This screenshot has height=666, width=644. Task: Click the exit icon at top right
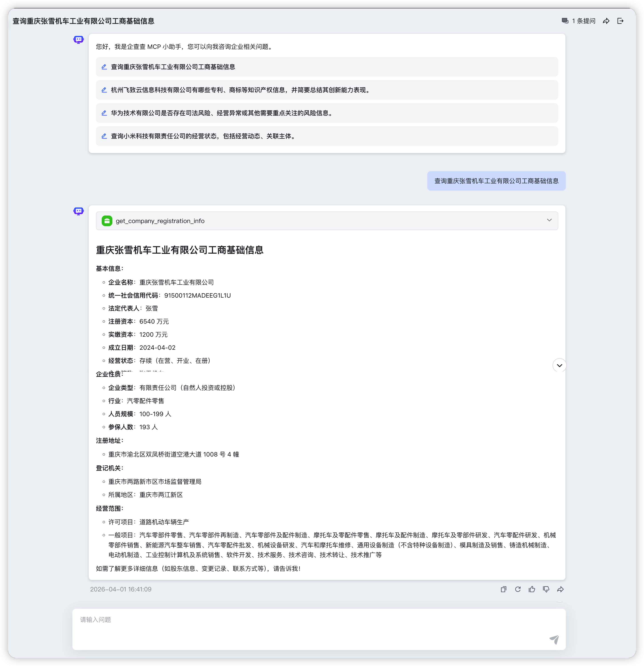click(620, 21)
